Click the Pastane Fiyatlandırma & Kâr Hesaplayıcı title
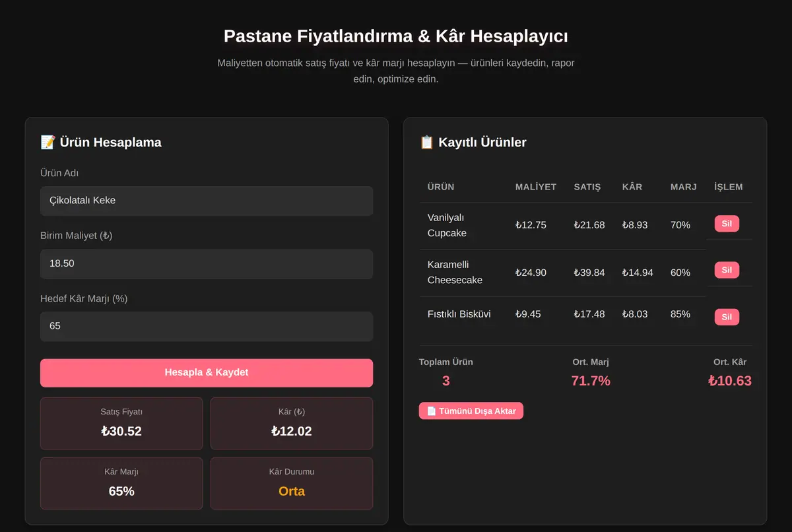The height and width of the screenshot is (532, 792). 396,36
